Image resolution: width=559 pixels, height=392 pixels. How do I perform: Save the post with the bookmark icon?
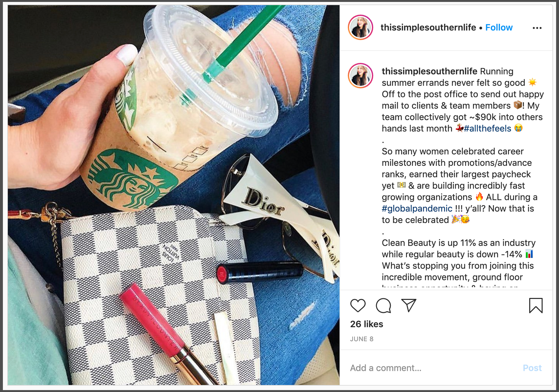536,305
